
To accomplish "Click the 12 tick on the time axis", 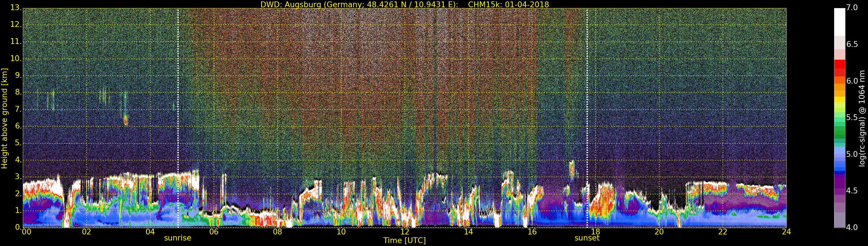I will pos(404,232).
